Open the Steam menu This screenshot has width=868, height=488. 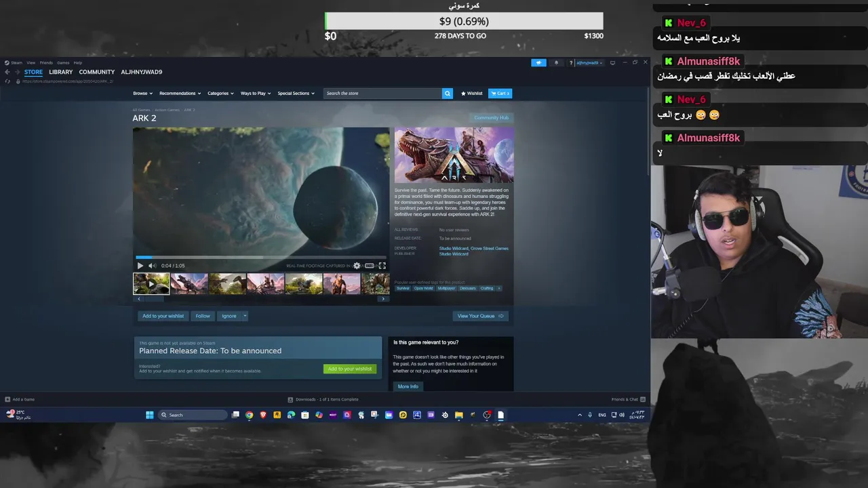pyautogui.click(x=16, y=63)
